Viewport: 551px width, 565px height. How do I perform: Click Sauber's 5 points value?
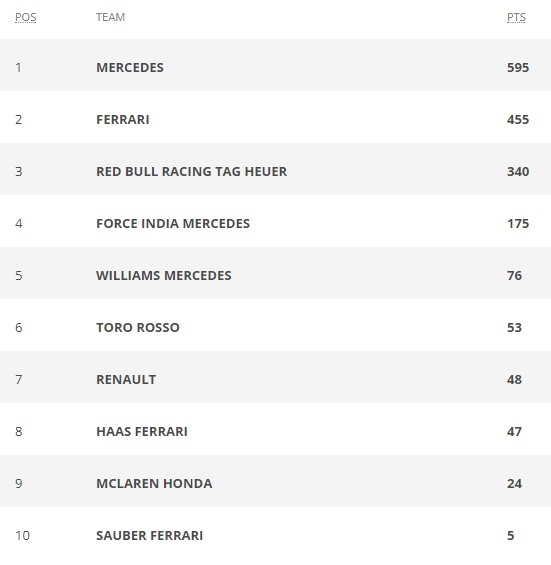(511, 535)
